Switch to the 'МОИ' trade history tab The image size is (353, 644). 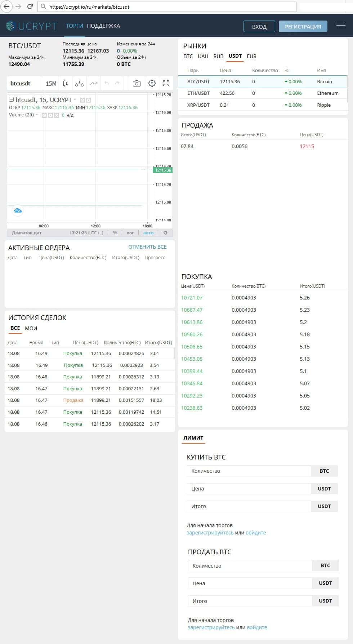coord(31,328)
